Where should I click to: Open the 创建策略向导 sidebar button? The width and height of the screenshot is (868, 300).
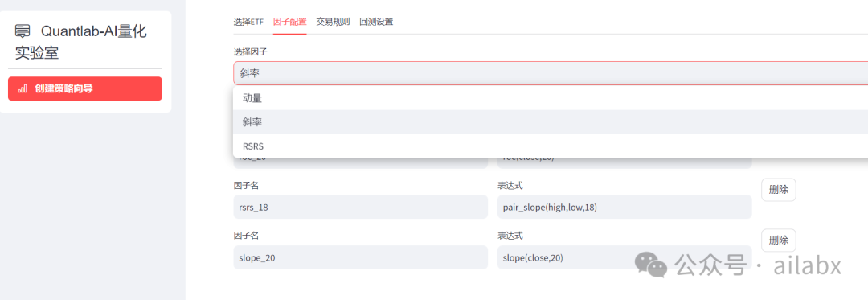[x=84, y=88]
